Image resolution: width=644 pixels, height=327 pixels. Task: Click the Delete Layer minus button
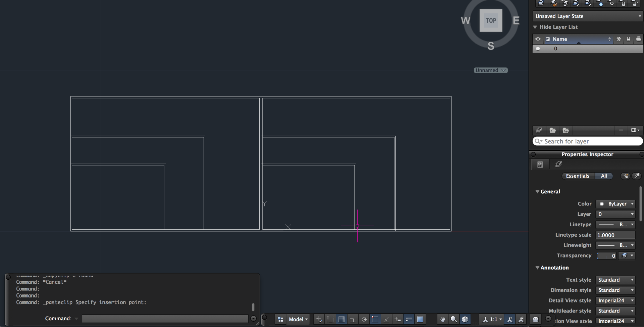tap(621, 130)
